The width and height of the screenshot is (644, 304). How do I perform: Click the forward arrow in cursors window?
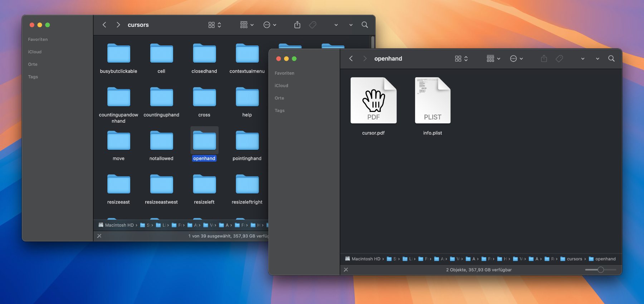click(118, 25)
